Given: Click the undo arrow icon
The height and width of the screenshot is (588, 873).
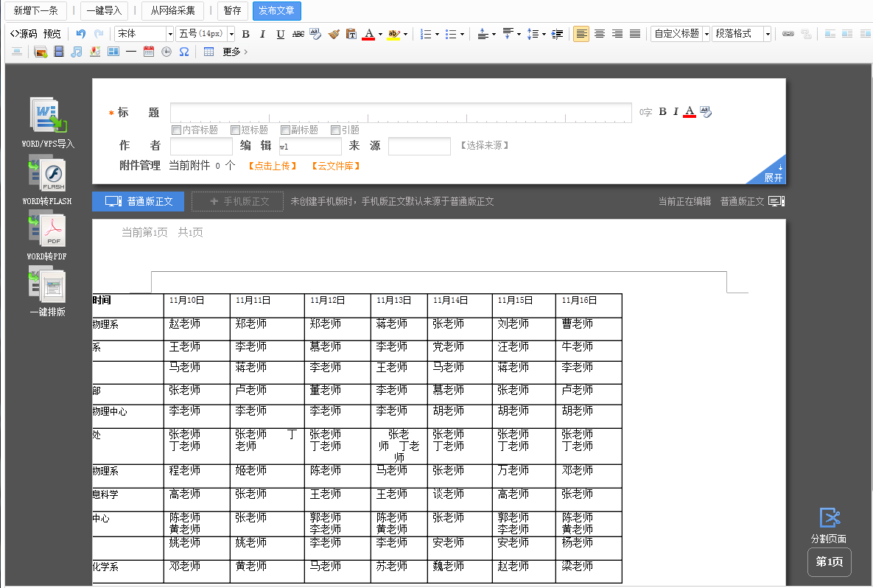Looking at the screenshot, I should (x=81, y=34).
